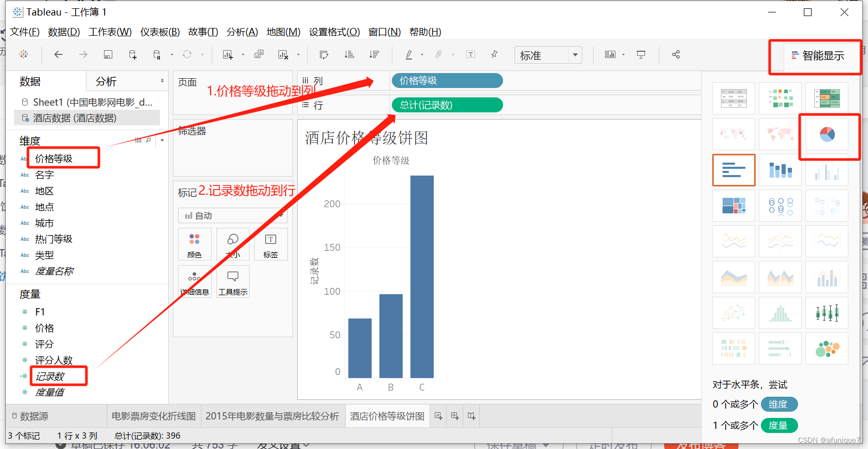Click the show/hide cards icon
The image size is (868, 449).
click(x=610, y=54)
